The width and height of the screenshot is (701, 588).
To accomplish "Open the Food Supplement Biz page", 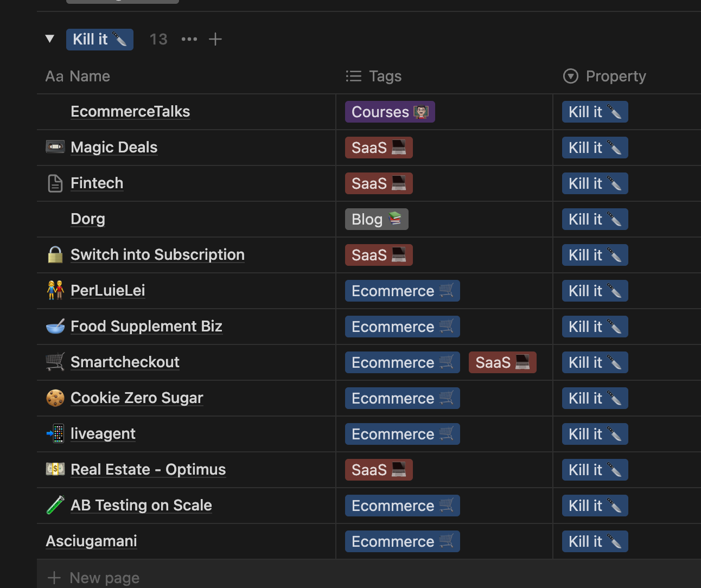I will click(146, 326).
